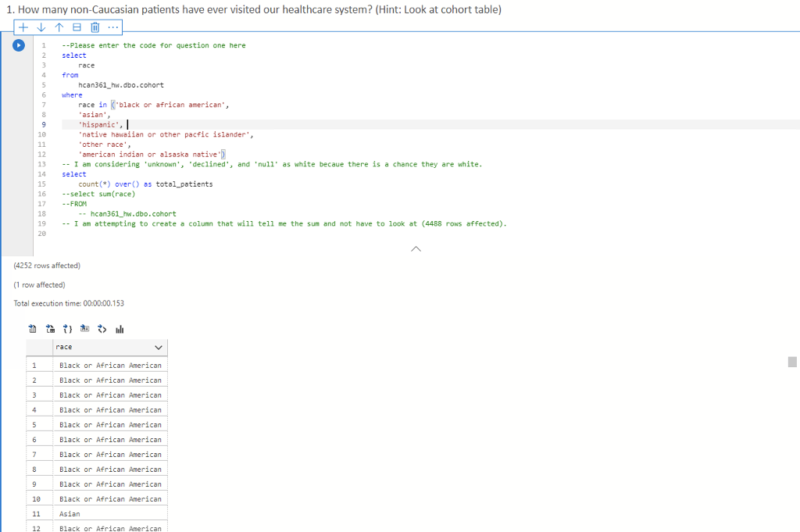Open the chart visualizer for results

point(119,328)
